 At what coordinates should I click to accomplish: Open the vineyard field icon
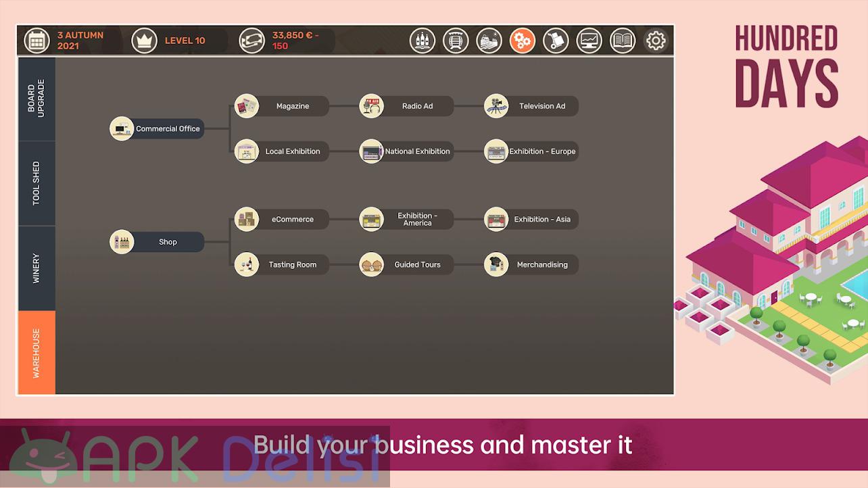click(x=489, y=41)
